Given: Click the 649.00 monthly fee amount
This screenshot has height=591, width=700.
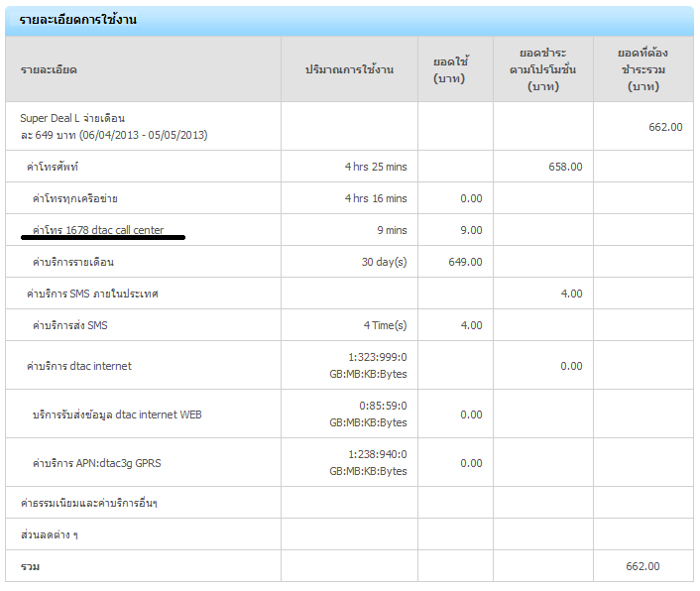Looking at the screenshot, I should point(465,262).
